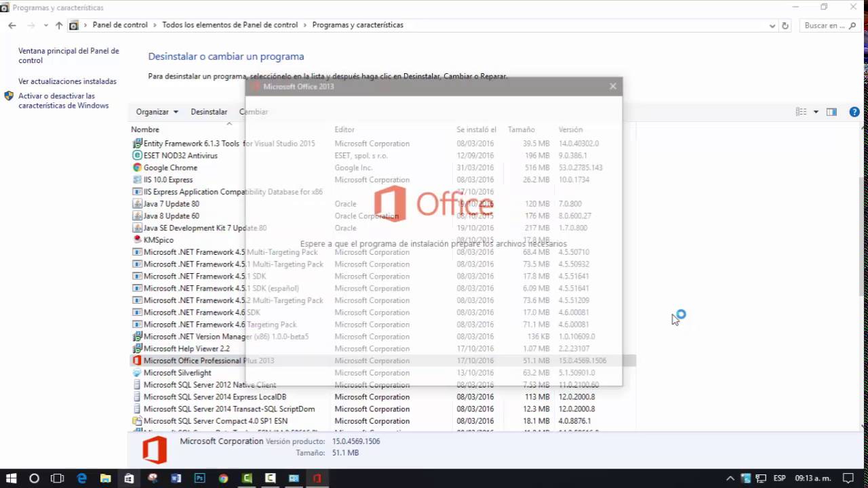The height and width of the screenshot is (488, 868).
Task: Open Google Chrome from the taskbar
Action: [223, 479]
